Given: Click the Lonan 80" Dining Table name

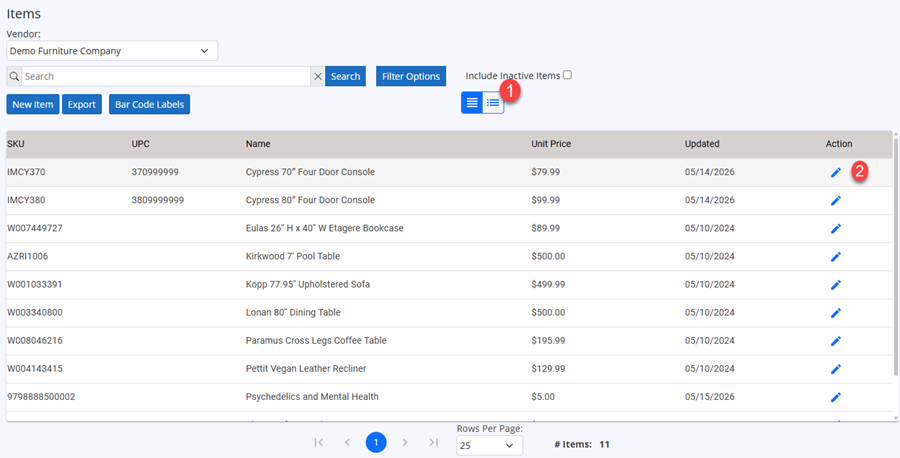Looking at the screenshot, I should (293, 313).
